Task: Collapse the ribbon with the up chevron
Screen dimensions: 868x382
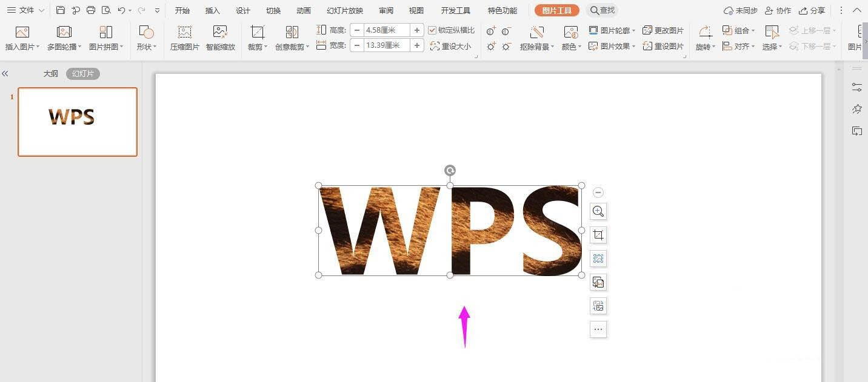Action: click(857, 10)
